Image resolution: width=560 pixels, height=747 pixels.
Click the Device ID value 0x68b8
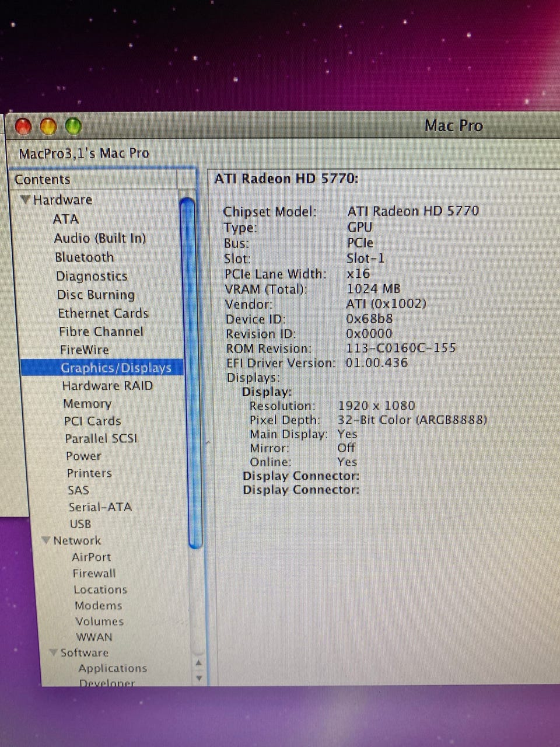coord(369,319)
